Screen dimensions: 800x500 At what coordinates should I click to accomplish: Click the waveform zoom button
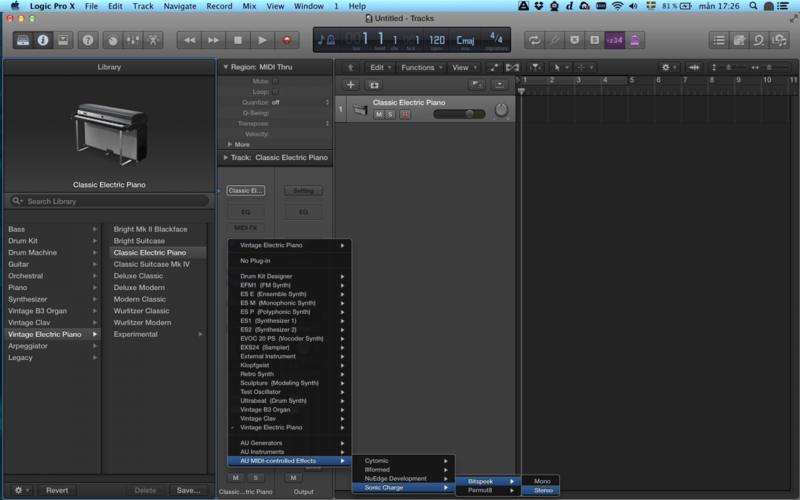tap(694, 67)
